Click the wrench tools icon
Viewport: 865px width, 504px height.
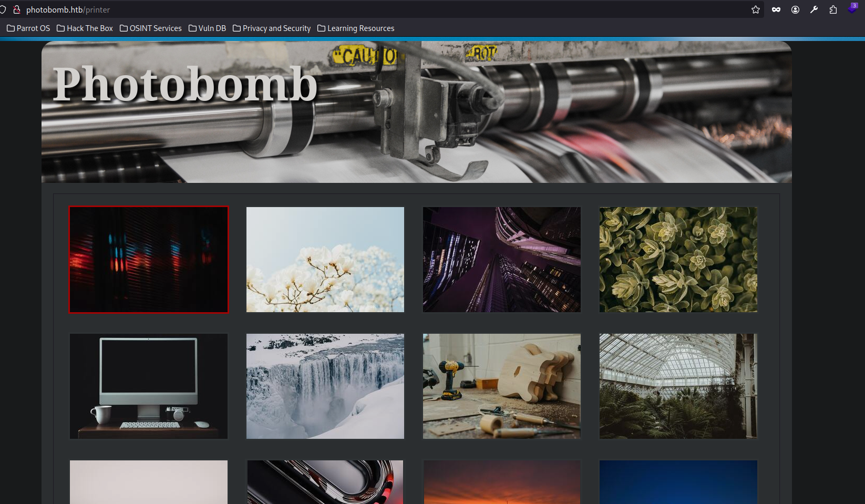pos(814,9)
